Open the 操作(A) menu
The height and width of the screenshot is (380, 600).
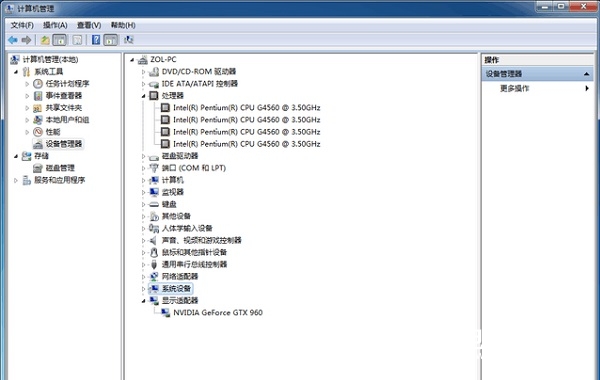pyautogui.click(x=55, y=25)
